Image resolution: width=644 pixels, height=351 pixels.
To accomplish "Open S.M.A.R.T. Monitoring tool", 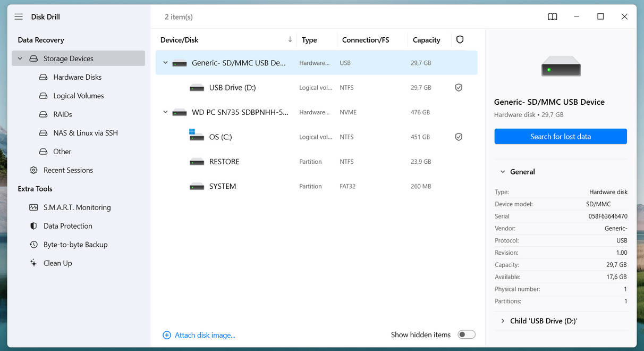I will 77,207.
